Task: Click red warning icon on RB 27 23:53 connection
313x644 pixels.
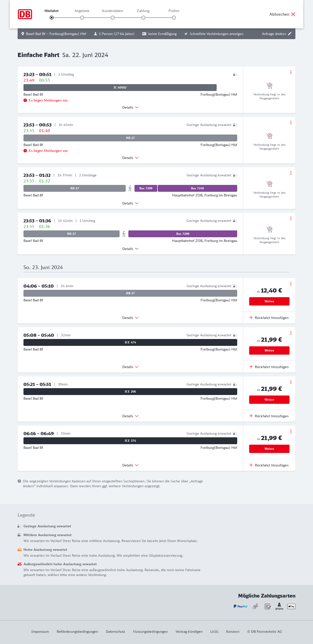Action: tap(25, 151)
